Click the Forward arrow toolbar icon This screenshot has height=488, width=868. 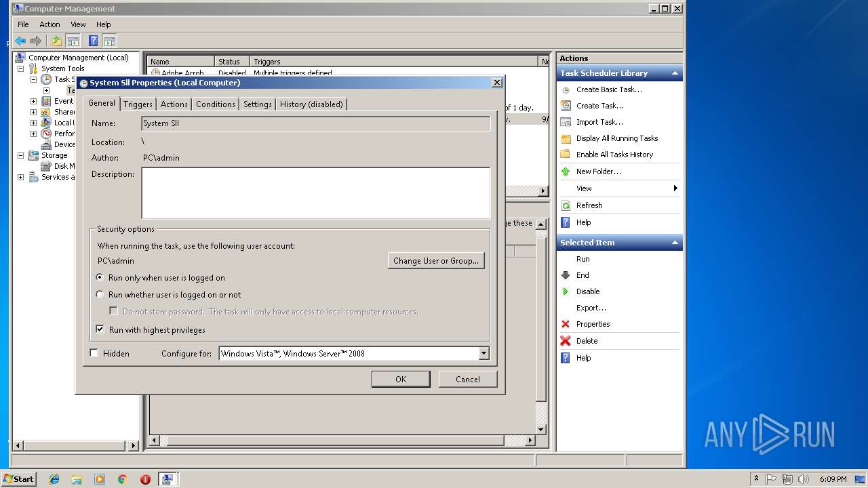[x=36, y=41]
